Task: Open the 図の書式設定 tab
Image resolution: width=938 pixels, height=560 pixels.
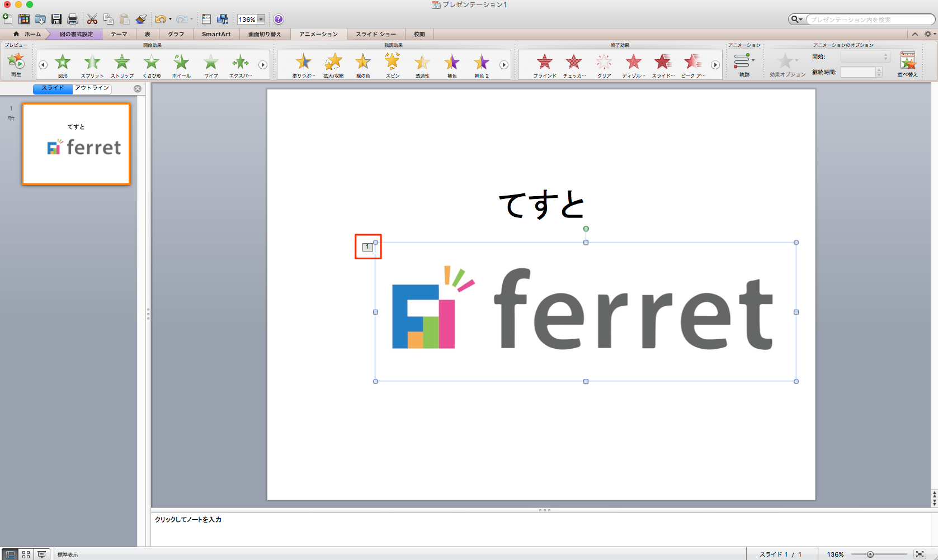Action: pyautogui.click(x=76, y=34)
